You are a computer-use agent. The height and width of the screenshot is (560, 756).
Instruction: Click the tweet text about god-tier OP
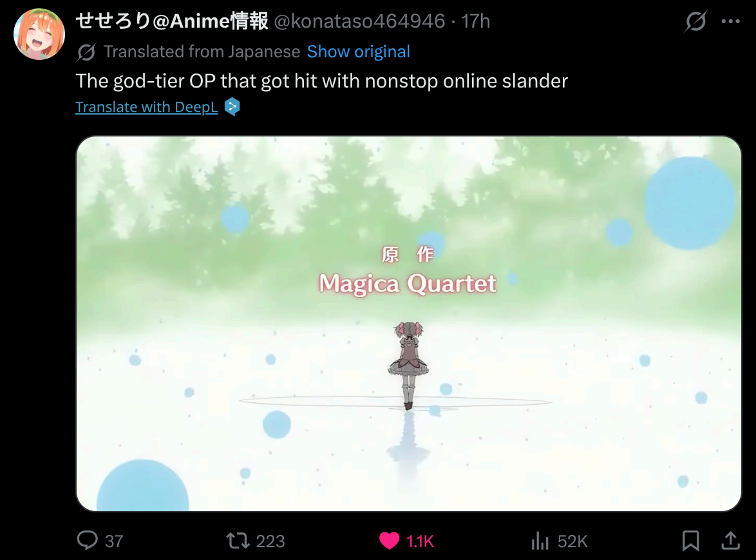click(x=321, y=81)
